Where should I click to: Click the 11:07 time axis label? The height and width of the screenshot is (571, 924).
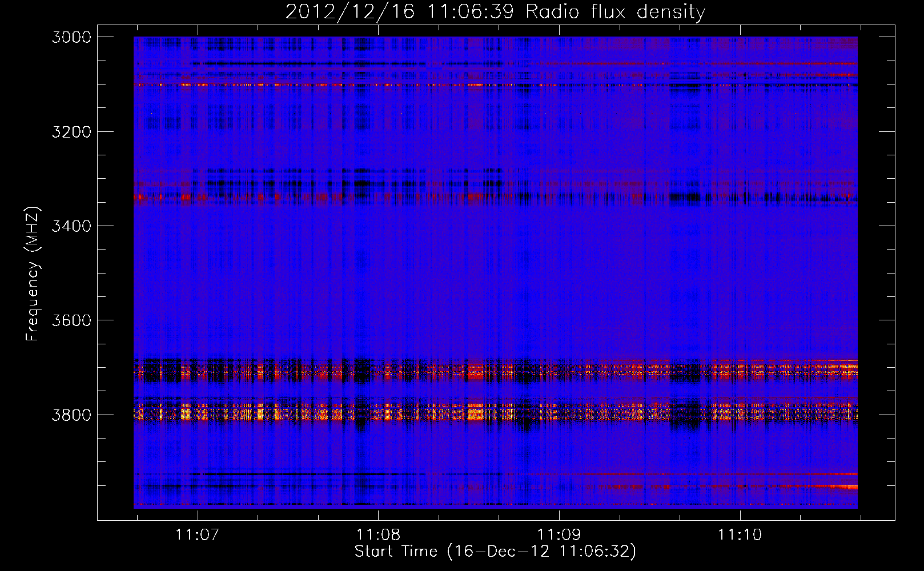198,535
